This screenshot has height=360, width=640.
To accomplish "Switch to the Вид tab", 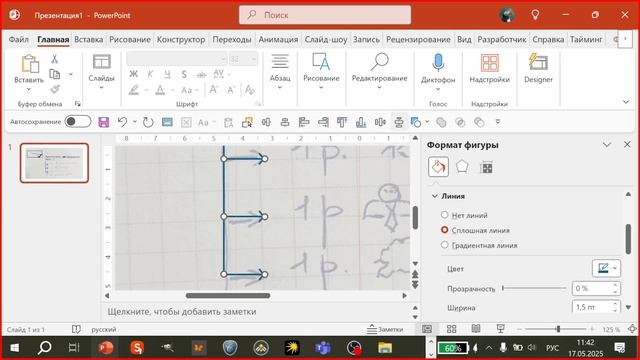I will [x=464, y=40].
